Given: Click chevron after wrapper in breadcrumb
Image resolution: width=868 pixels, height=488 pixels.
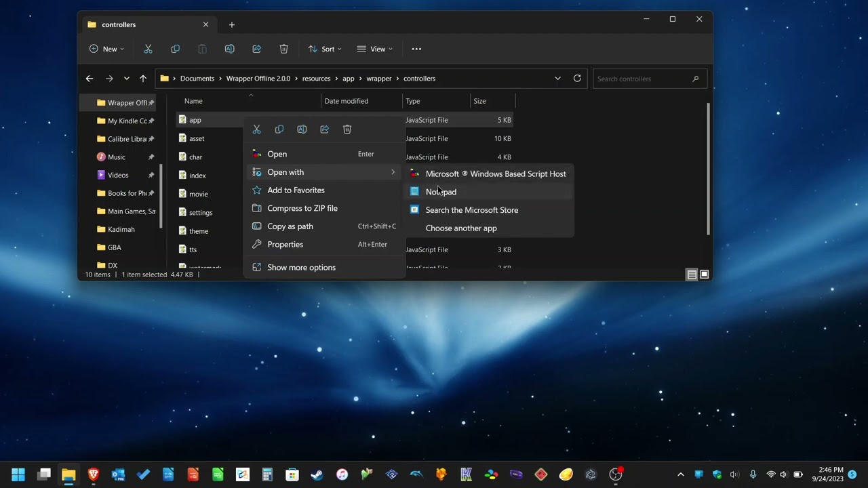Looking at the screenshot, I should [x=397, y=79].
